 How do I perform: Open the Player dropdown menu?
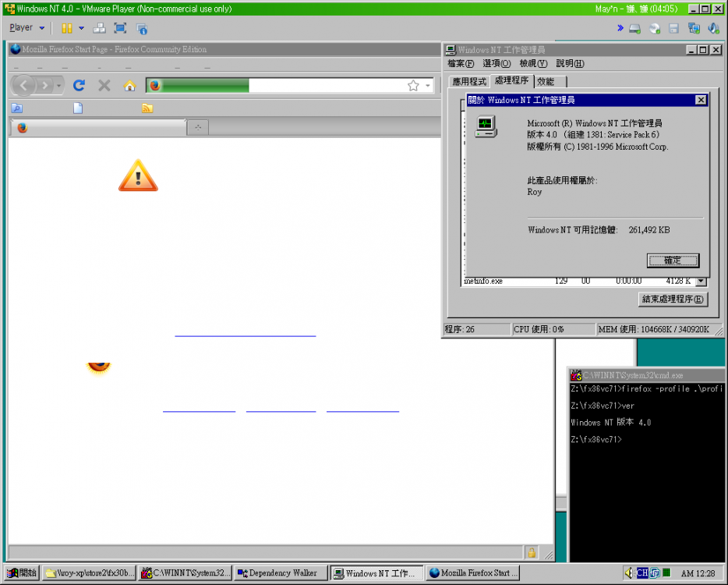click(x=27, y=28)
